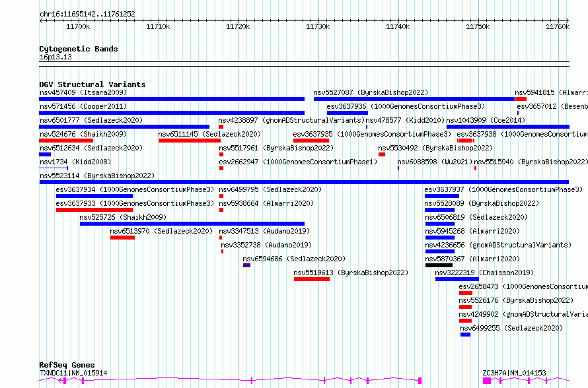
Task: Click the black bar under nsv5870367
Action: (439, 265)
